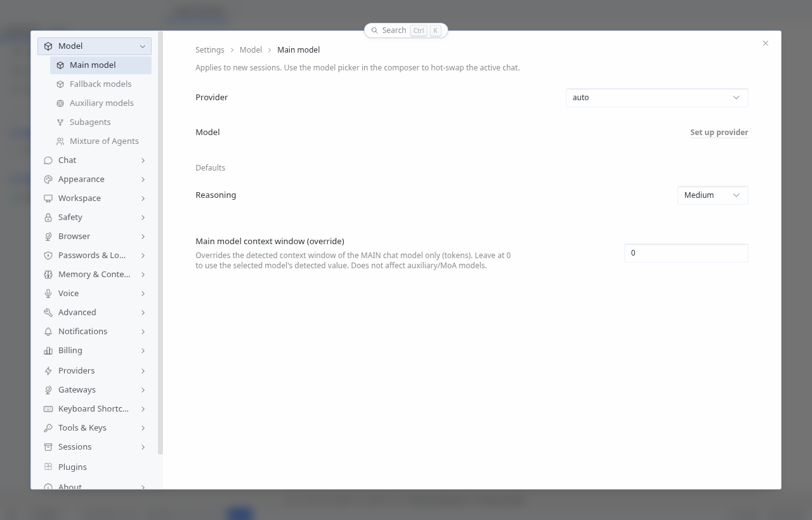Click the Mixture of Agents people icon
Viewport: 812px width, 520px height.
coord(60,141)
